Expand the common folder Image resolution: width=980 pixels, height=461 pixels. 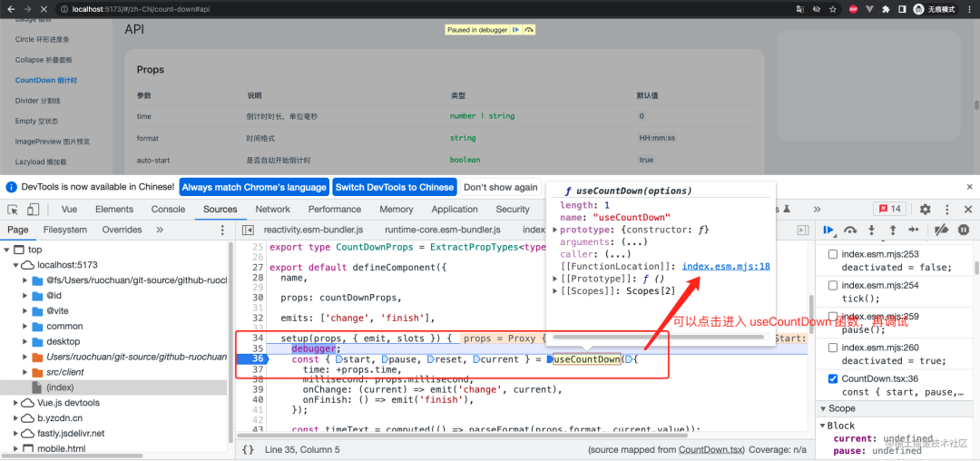coord(25,326)
